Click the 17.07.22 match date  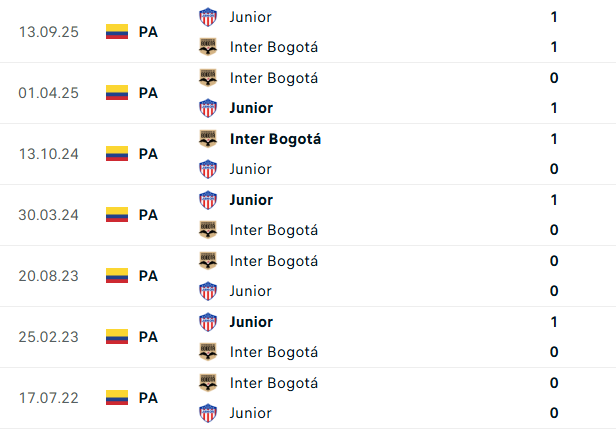(48, 397)
